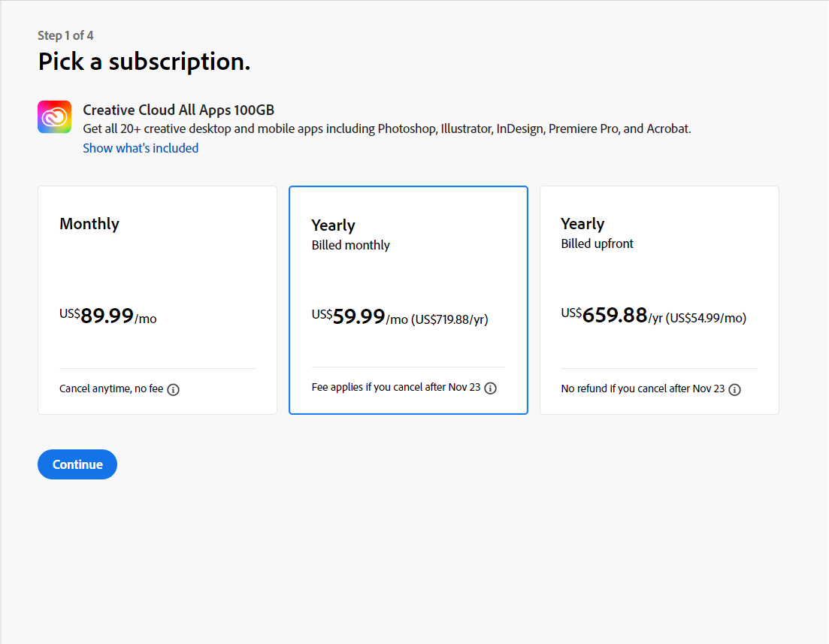Image resolution: width=829 pixels, height=644 pixels.
Task: Click the US$89.99/mo price
Action: point(108,316)
